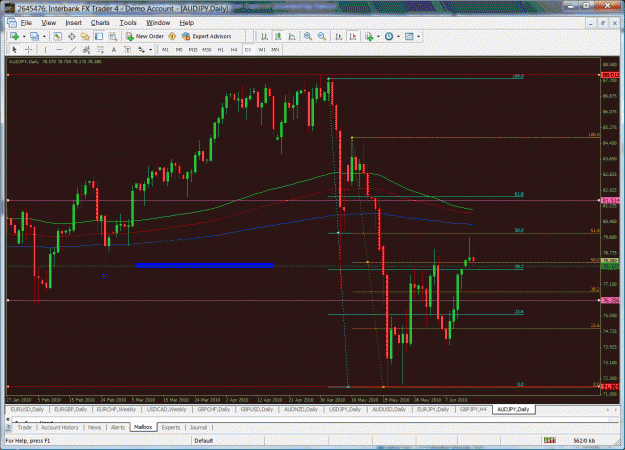Select the Cursor arrow tool
Image resolution: width=625 pixels, height=450 pixels.
click(15, 49)
